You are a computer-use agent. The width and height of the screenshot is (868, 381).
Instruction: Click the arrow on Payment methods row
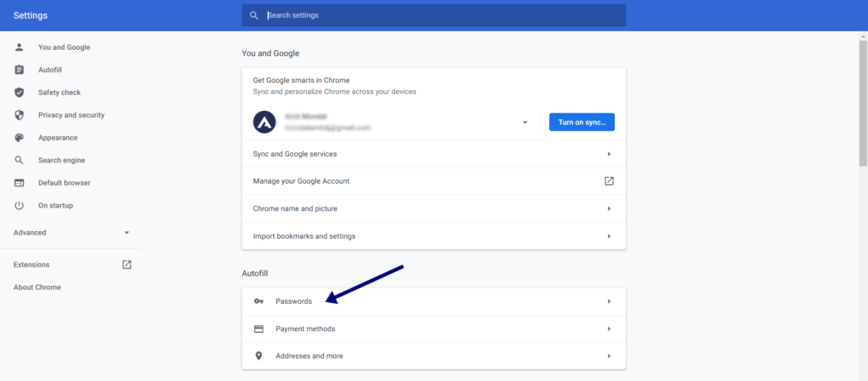coord(609,329)
